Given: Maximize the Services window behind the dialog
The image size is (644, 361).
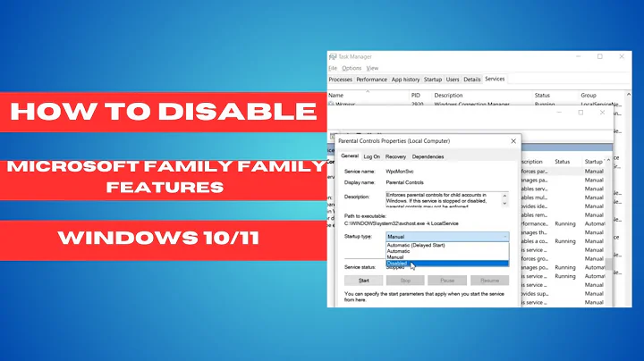Looking at the screenshot, I should pyautogui.click(x=580, y=113).
